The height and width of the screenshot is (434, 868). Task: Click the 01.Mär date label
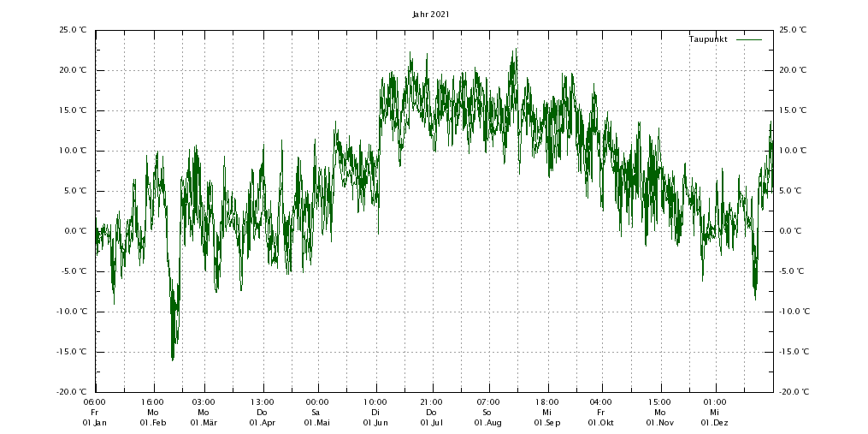point(204,423)
